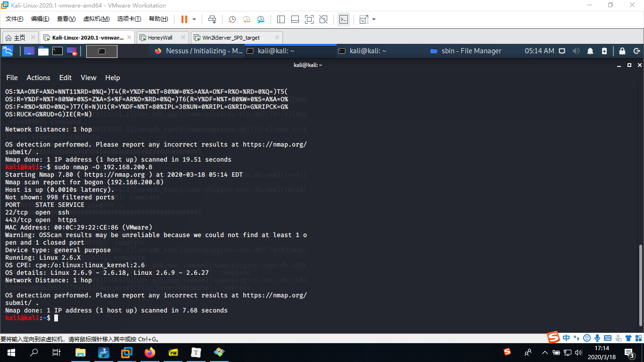The height and width of the screenshot is (362, 644).
Task: Click the show desktop icon in Kali panel
Action: coord(29,51)
